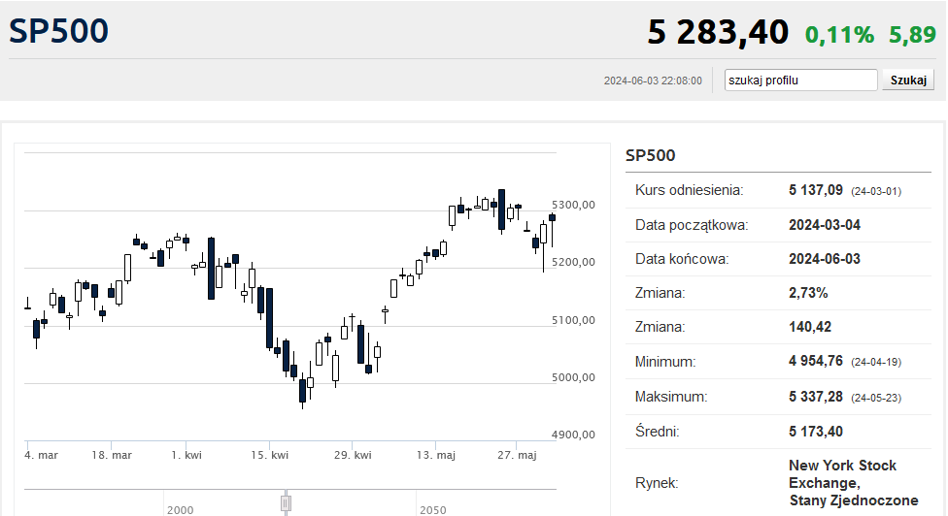Click the start date 2024-03-04

click(825, 225)
